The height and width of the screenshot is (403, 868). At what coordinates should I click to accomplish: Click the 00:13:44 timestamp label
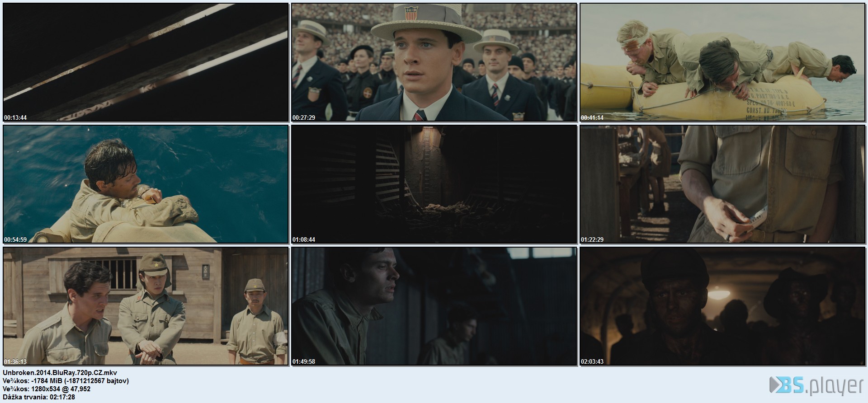tap(15, 118)
